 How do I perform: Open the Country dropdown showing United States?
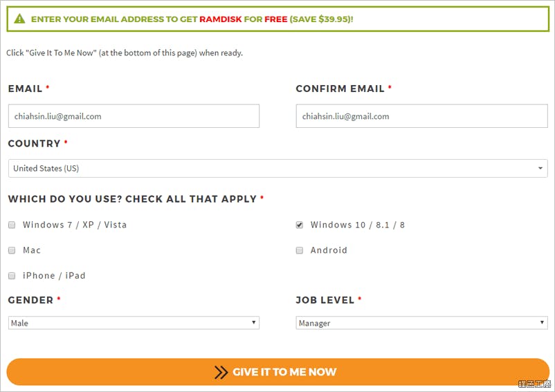tap(278, 168)
